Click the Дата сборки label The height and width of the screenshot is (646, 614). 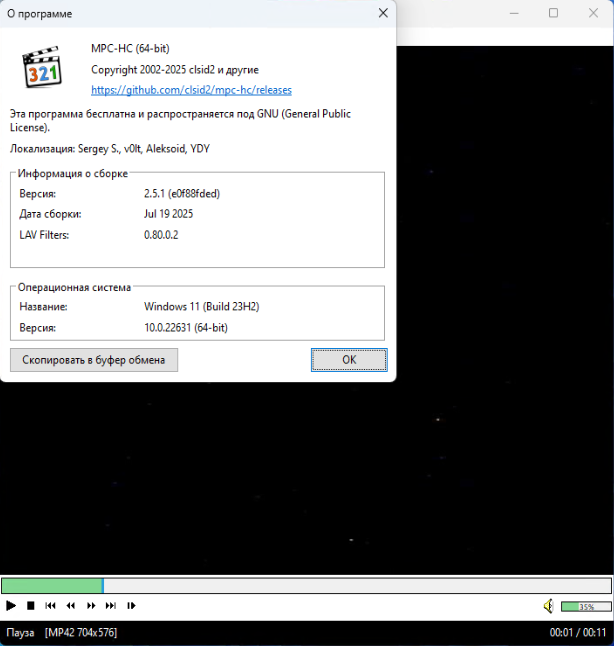coord(50,214)
